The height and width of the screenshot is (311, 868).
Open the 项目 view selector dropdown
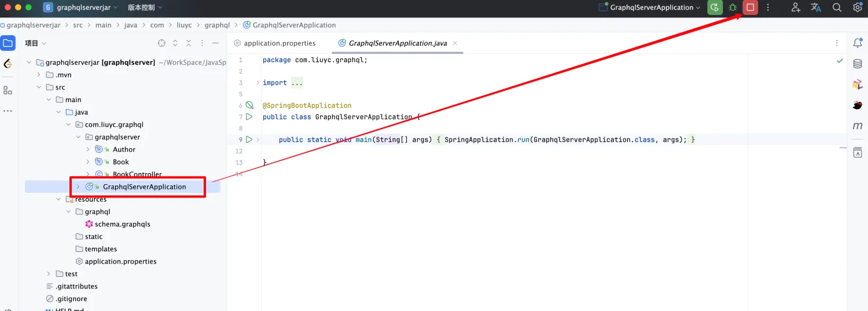coord(35,43)
